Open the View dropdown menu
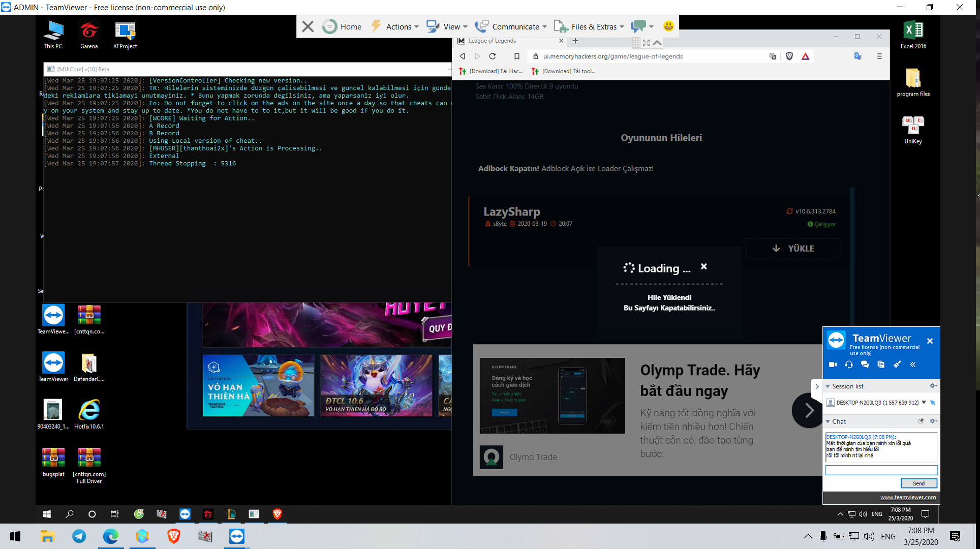Screen dimensions: 980x550 click(x=447, y=26)
